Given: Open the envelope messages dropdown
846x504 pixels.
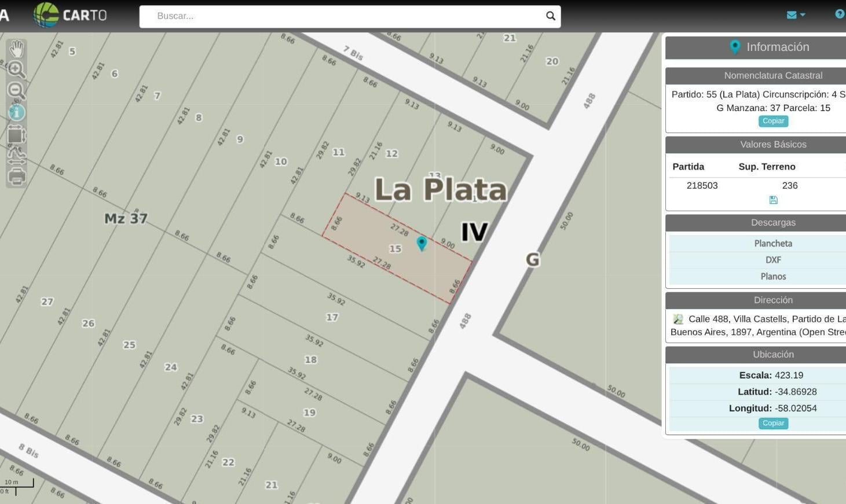Looking at the screenshot, I should (796, 15).
